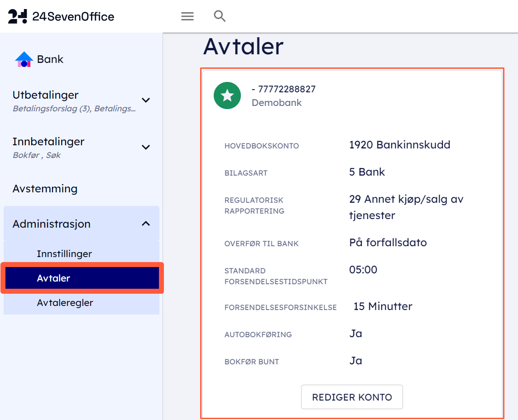This screenshot has height=420, width=518.
Task: Open the hamburger navigation menu
Action: point(187,17)
